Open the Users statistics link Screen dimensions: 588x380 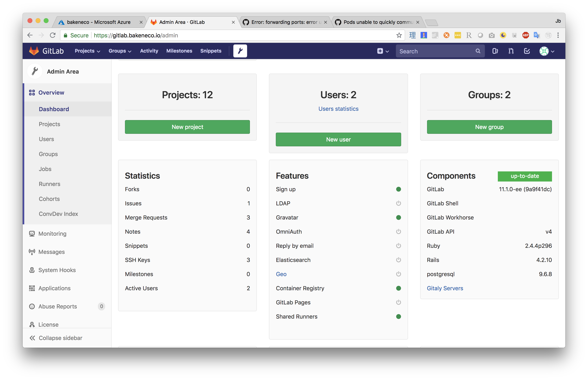pos(338,109)
